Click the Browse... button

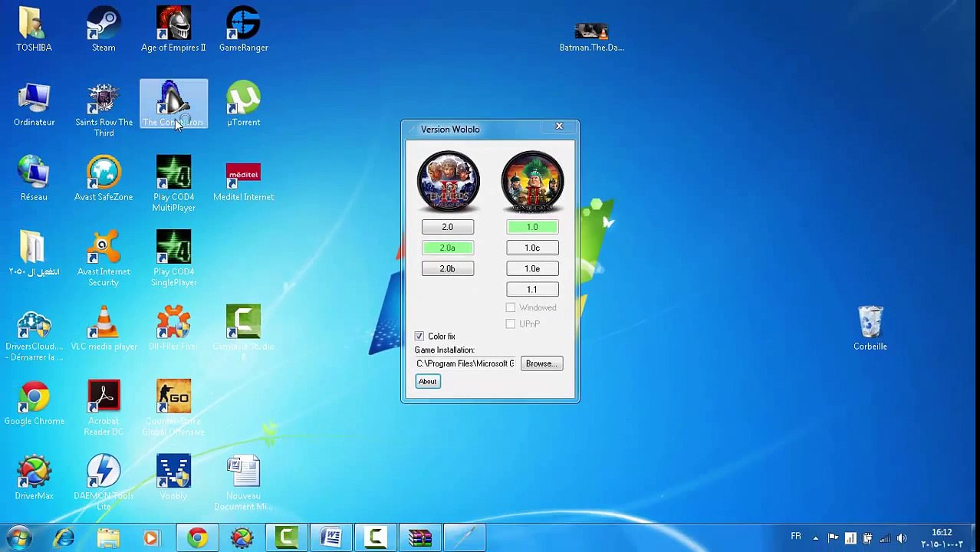point(541,363)
